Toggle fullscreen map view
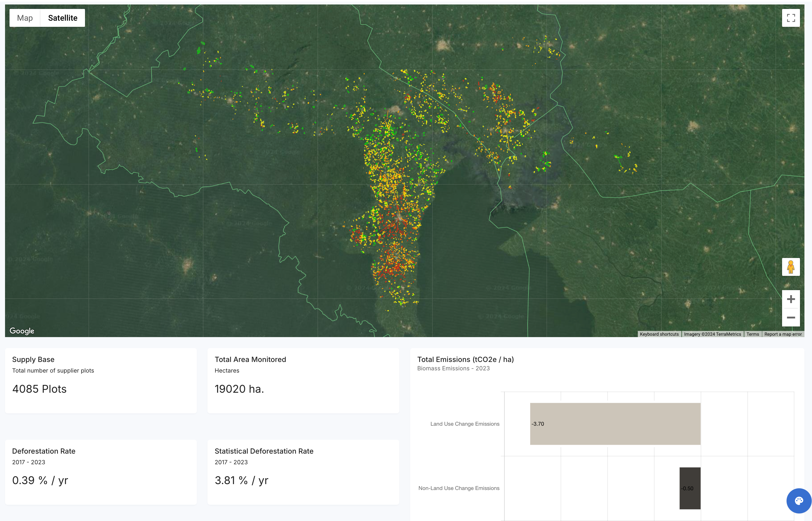Image resolution: width=812 pixels, height=521 pixels. point(791,18)
